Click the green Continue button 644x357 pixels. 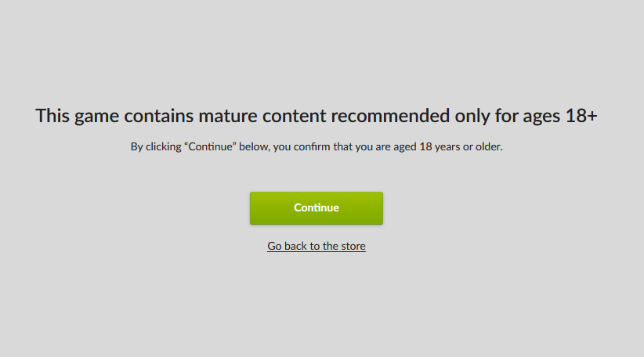pyautogui.click(x=317, y=208)
